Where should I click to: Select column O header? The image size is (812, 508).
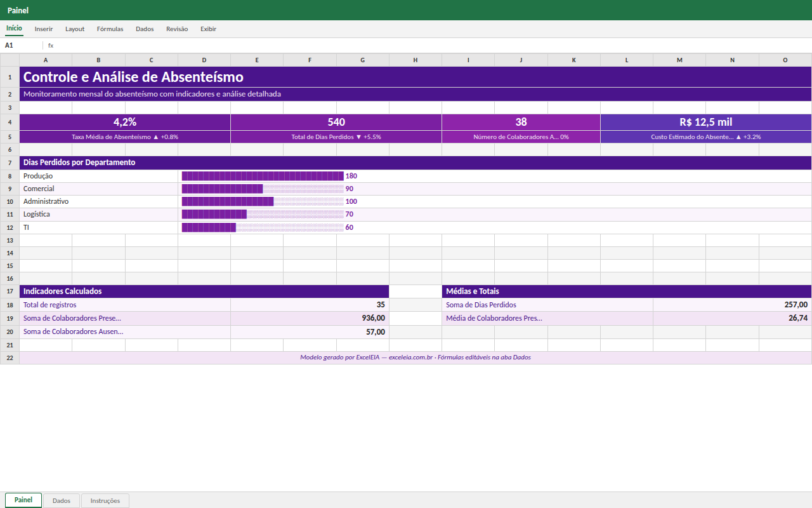[785, 60]
